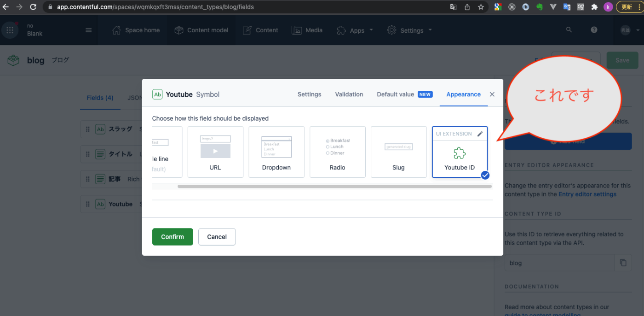The image size is (644, 316).
Task: Close the Youtube field dialog
Action: pyautogui.click(x=492, y=94)
